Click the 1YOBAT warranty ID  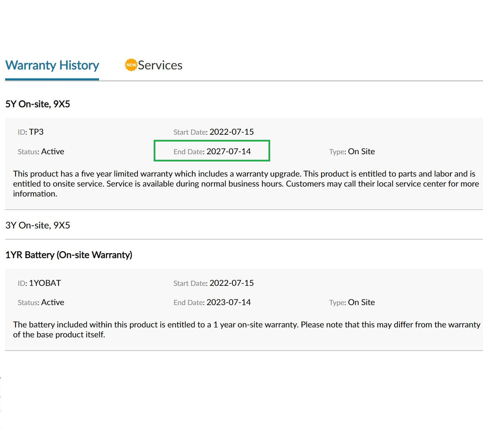tap(45, 283)
